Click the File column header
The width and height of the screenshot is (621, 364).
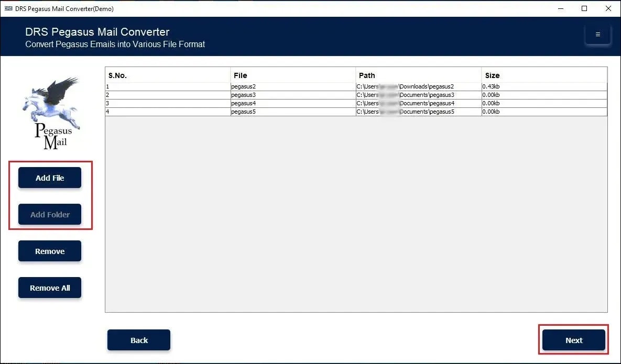pyautogui.click(x=293, y=75)
